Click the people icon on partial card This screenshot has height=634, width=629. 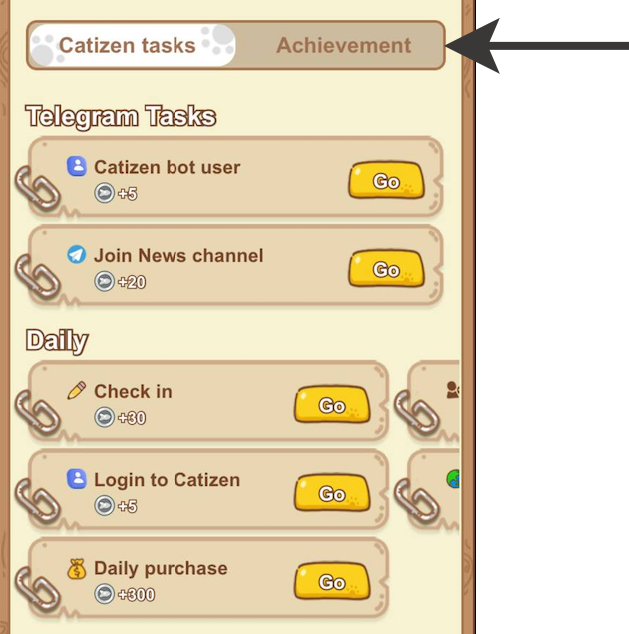[x=453, y=390]
